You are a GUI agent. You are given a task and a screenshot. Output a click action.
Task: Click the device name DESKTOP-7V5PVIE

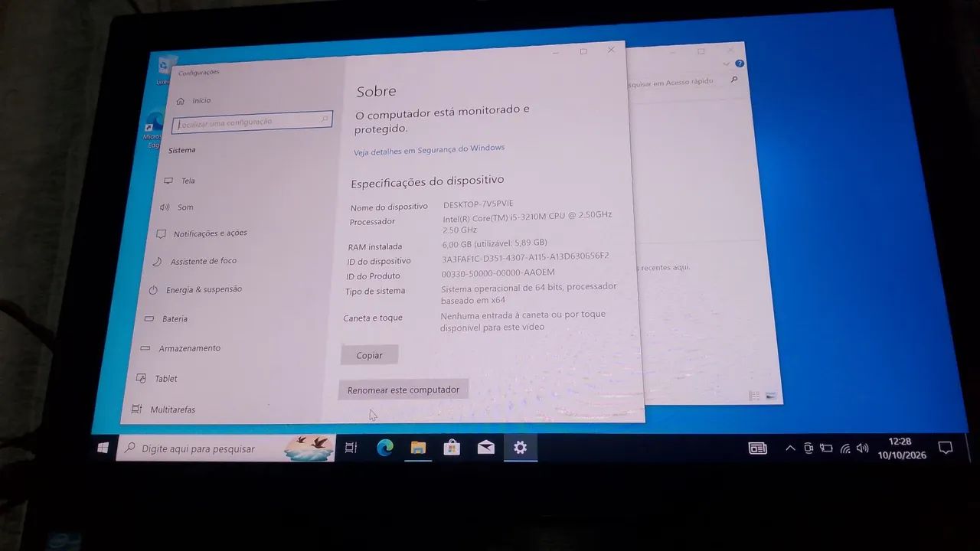click(479, 204)
